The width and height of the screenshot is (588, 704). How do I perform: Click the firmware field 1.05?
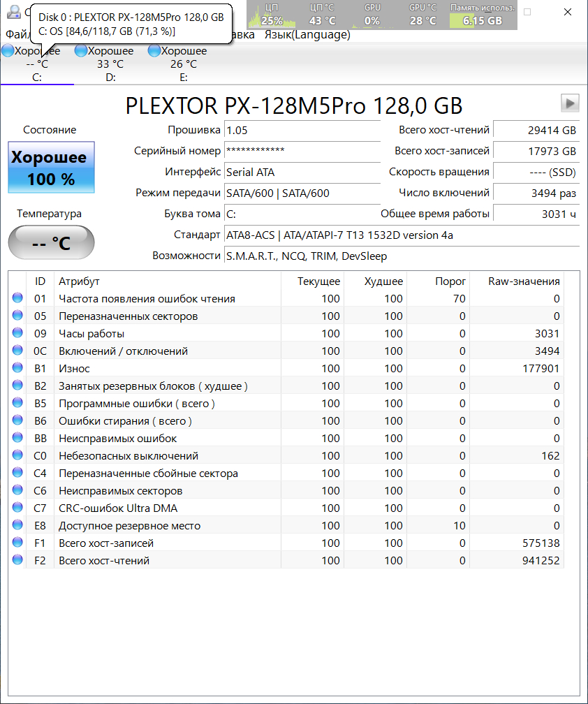pos(302,130)
